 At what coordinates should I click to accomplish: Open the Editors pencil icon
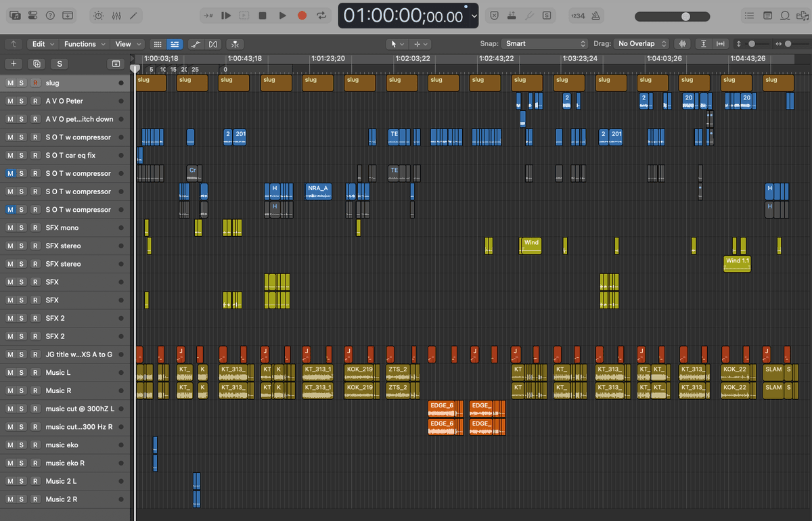(135, 15)
